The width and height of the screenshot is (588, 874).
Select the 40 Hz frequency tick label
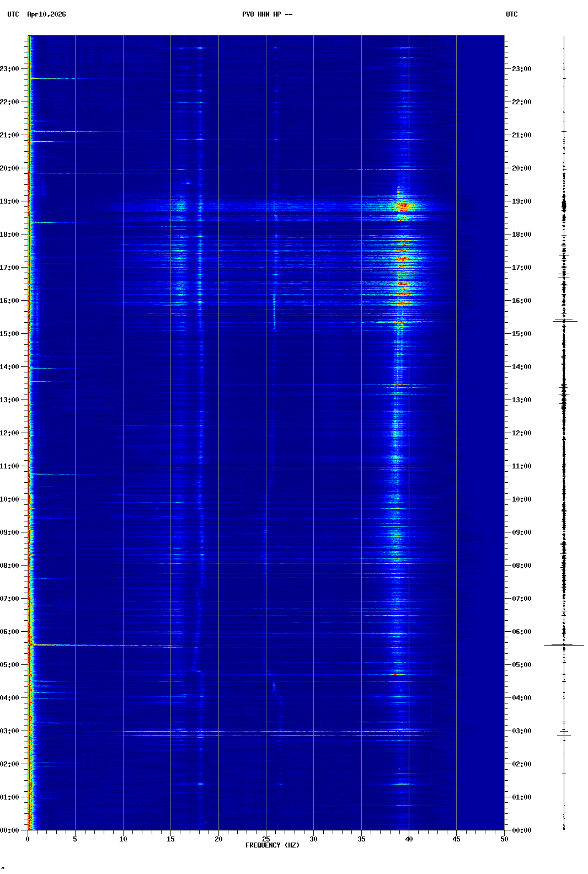409,839
